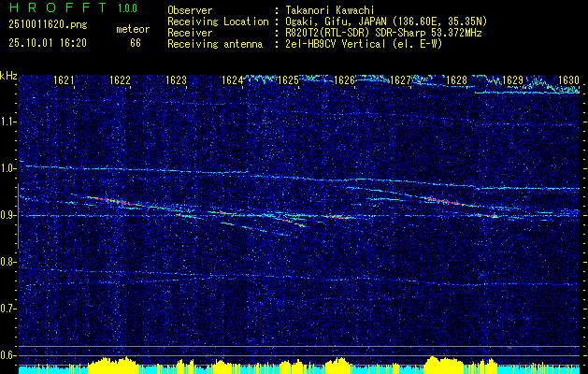Select the Ogaki, Gifu, JAPAN location text

click(386, 22)
